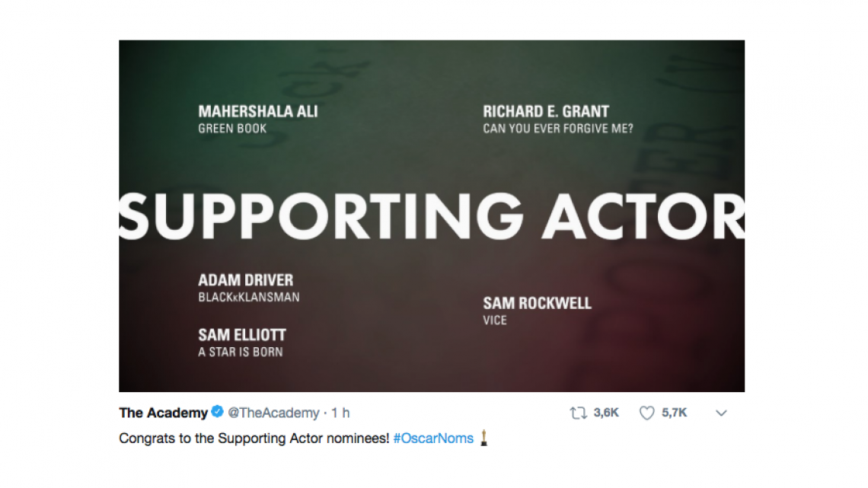Click the SUPPORTING ACTOR nominees image

(430, 215)
